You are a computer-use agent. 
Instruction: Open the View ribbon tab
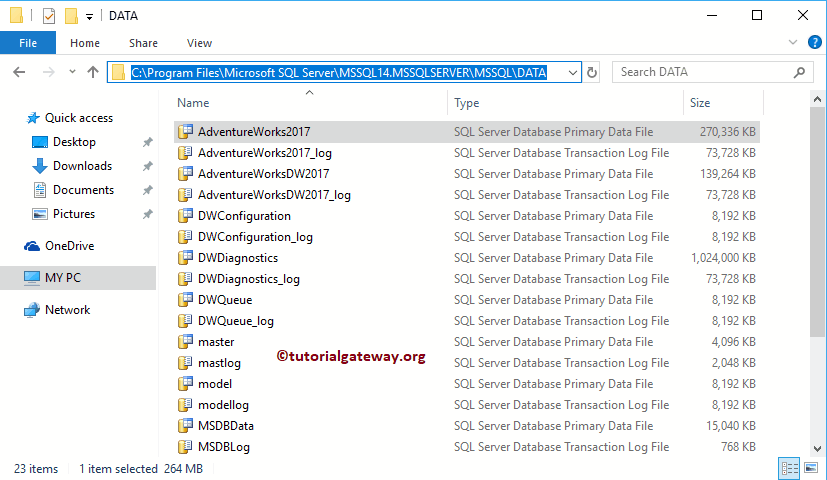click(199, 43)
